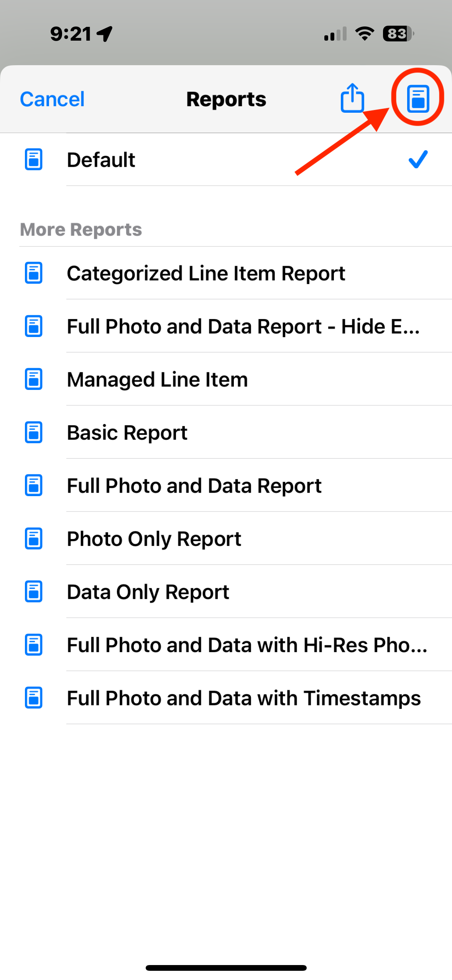Image resolution: width=452 pixels, height=980 pixels.
Task: Choose Photo Only Report
Action: coord(226,539)
